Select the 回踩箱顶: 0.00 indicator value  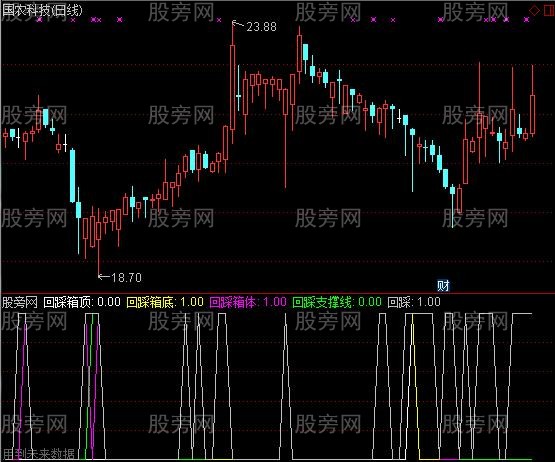point(82,302)
